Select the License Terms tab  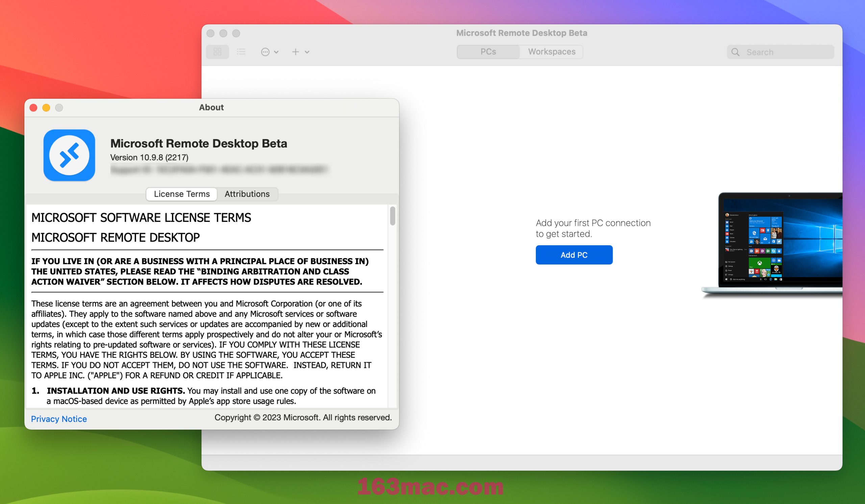point(182,193)
